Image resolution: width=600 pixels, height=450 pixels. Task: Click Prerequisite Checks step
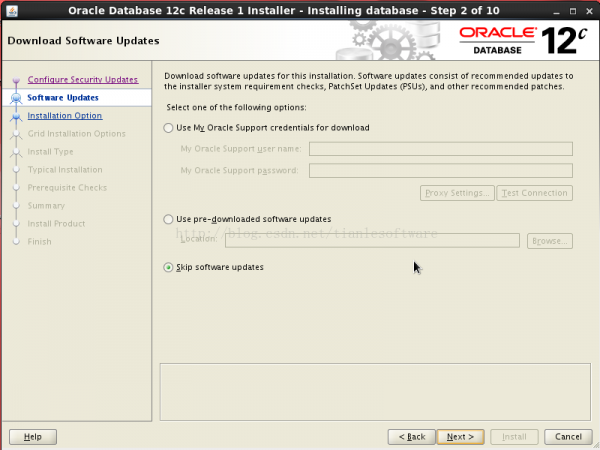[67, 188]
